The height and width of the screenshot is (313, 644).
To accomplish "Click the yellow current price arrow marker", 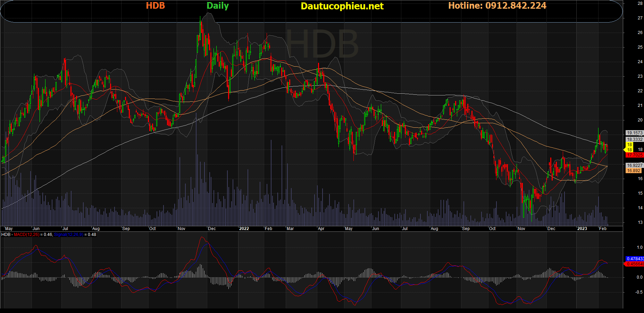I will 628,150.
